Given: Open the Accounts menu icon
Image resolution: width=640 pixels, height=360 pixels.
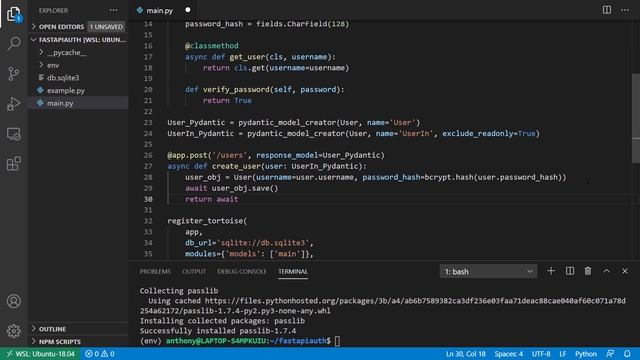Looking at the screenshot, I should pos(13,301).
